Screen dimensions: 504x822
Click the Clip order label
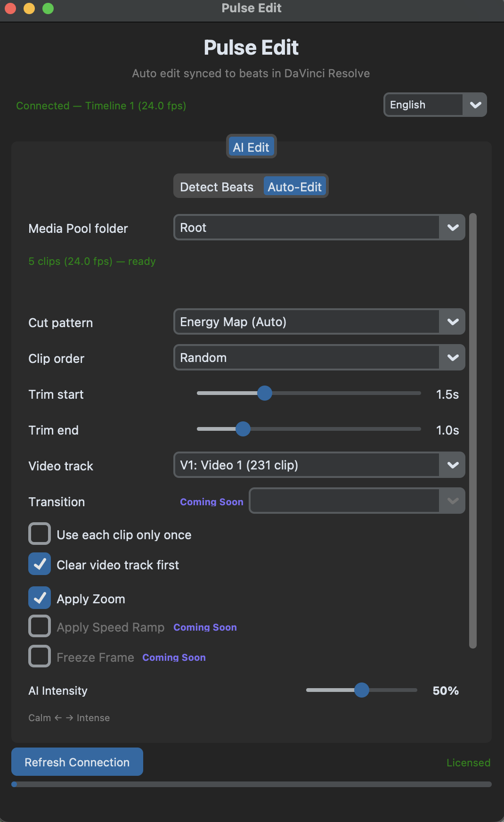(x=57, y=359)
